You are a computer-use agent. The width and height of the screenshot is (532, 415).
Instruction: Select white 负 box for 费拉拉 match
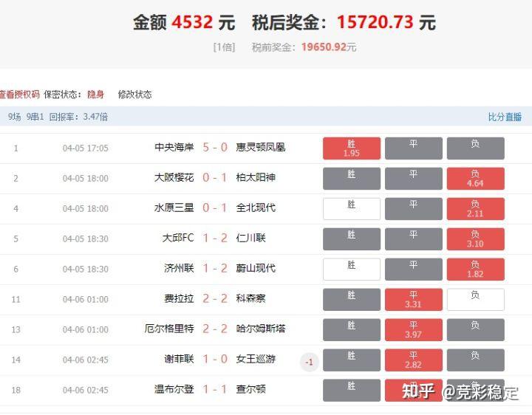point(475,299)
